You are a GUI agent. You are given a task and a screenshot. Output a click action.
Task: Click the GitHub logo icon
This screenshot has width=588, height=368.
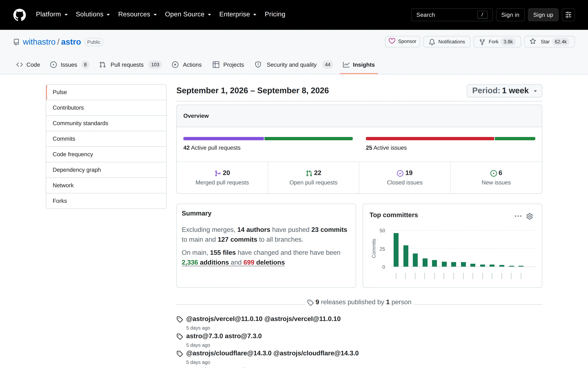pos(19,15)
